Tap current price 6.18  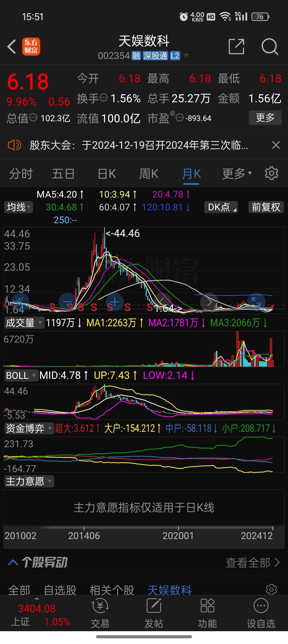(28, 82)
